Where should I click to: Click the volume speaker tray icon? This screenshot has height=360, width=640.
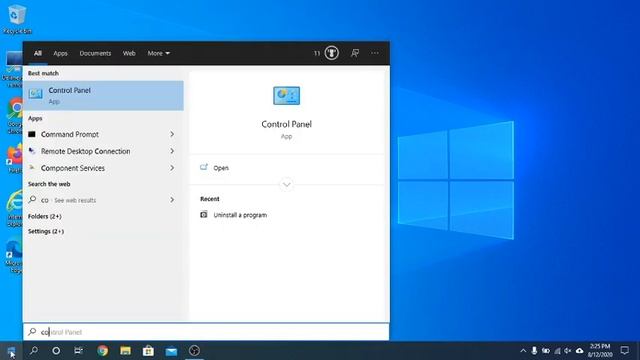568,351
